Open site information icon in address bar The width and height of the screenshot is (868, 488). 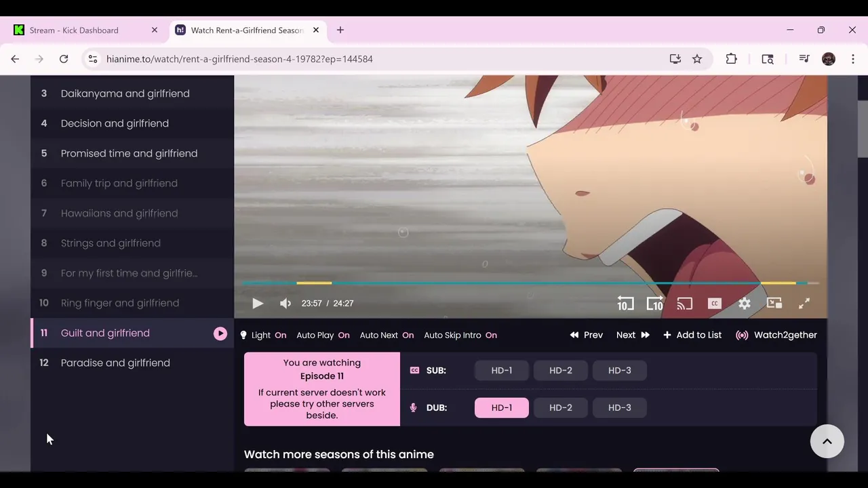pos(93,59)
